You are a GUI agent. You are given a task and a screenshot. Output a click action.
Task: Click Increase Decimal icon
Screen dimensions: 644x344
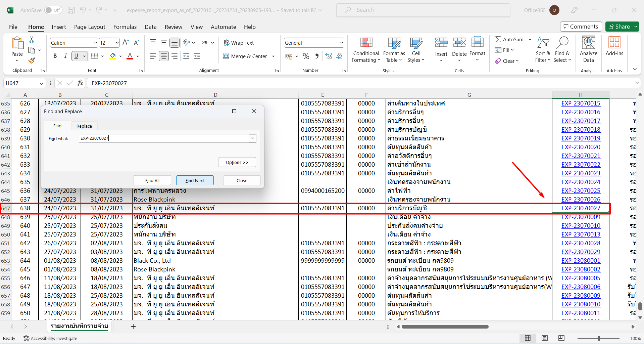pyautogui.click(x=329, y=56)
